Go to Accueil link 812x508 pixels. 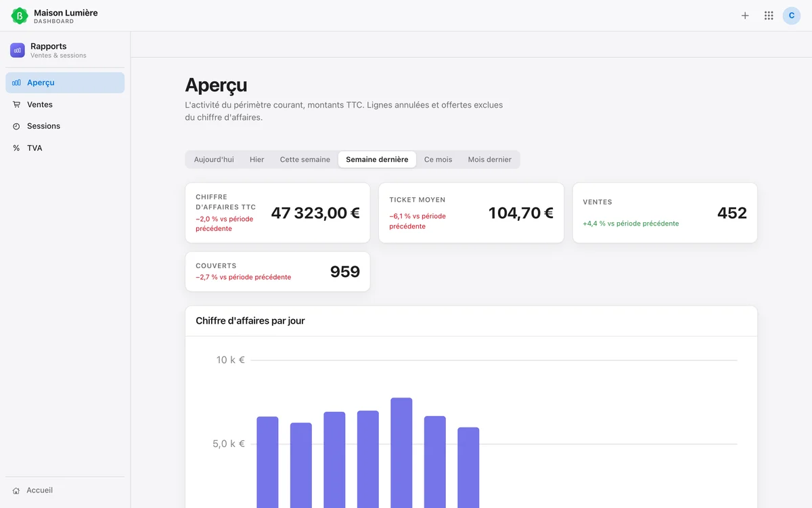pos(65,490)
